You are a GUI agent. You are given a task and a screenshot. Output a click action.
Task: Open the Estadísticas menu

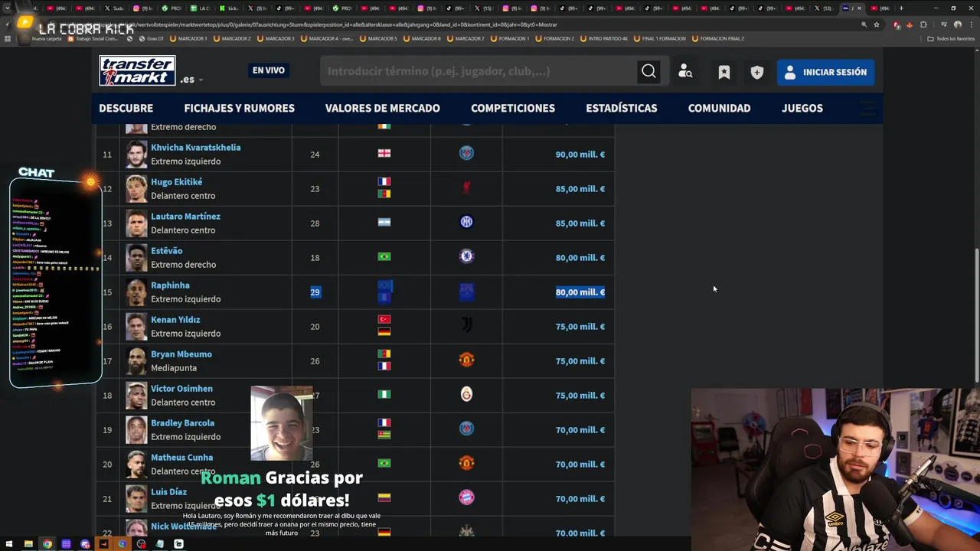[x=621, y=108]
